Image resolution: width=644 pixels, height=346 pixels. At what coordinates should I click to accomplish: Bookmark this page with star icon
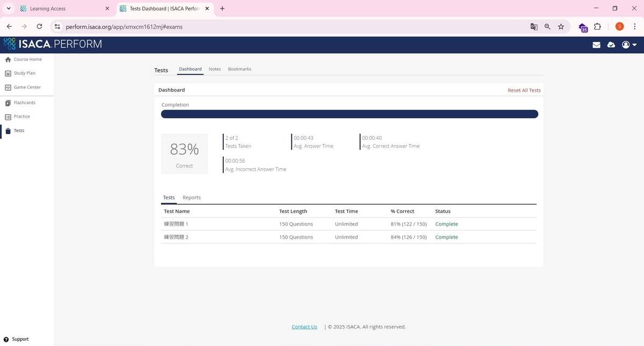click(x=561, y=26)
